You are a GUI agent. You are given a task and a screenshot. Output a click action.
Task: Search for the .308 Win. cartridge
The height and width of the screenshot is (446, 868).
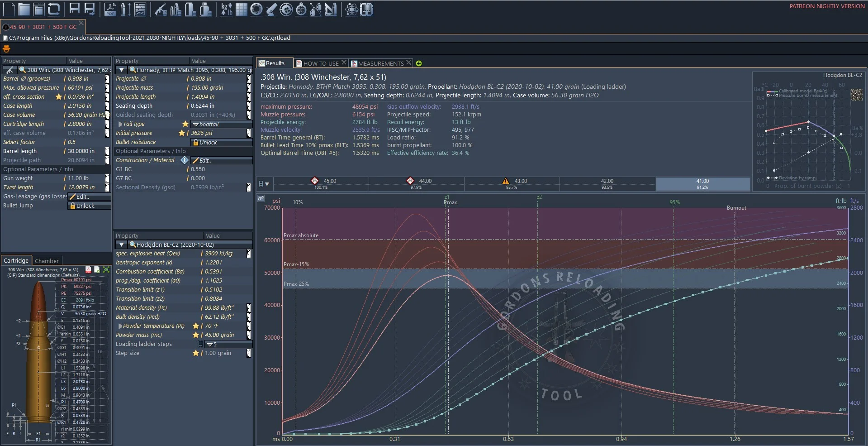pyautogui.click(x=22, y=70)
